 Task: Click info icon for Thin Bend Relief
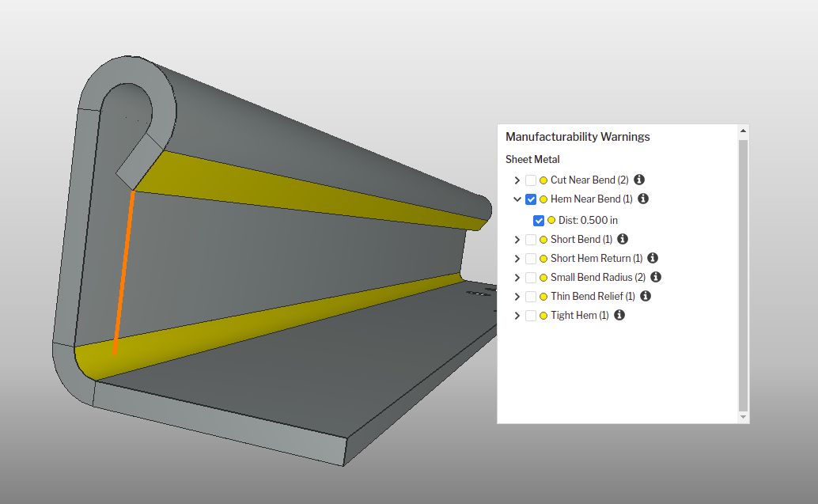point(645,296)
